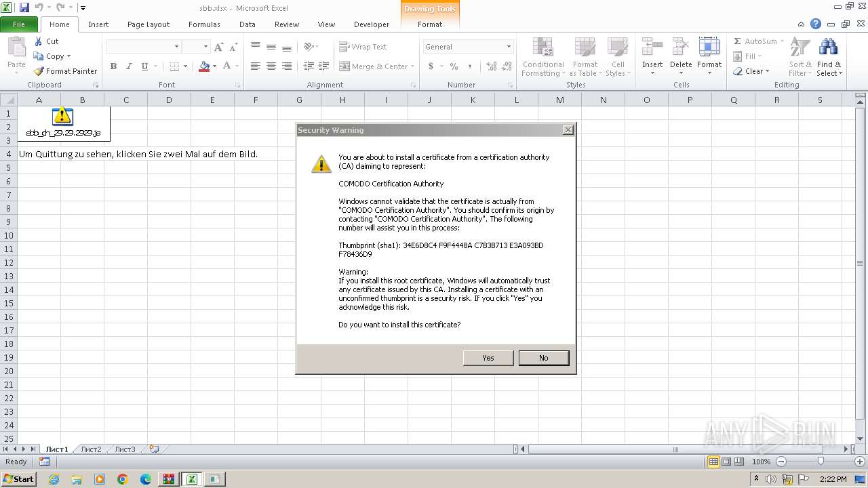868x488 pixels.
Task: Switch to Page Layout tab
Action: pos(149,24)
